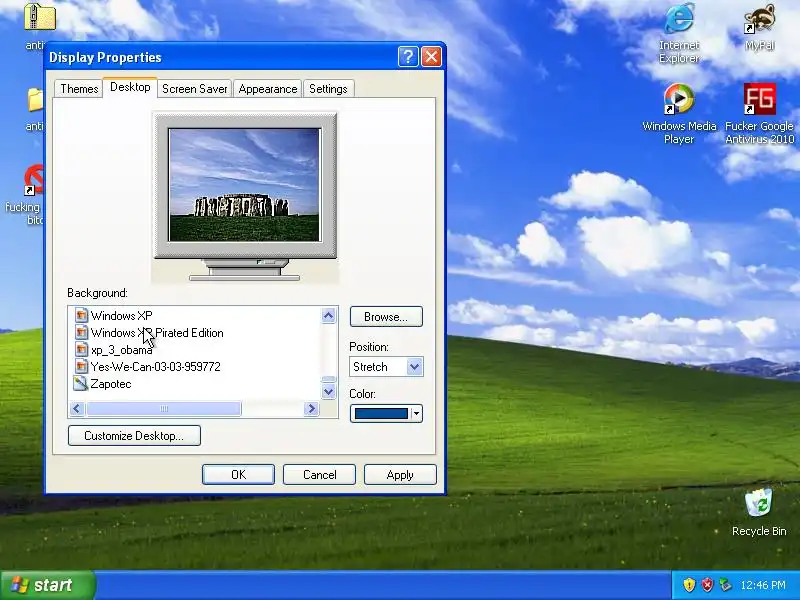800x600 pixels.
Task: Click the horizontal scroll left arrow
Action: pyautogui.click(x=77, y=409)
